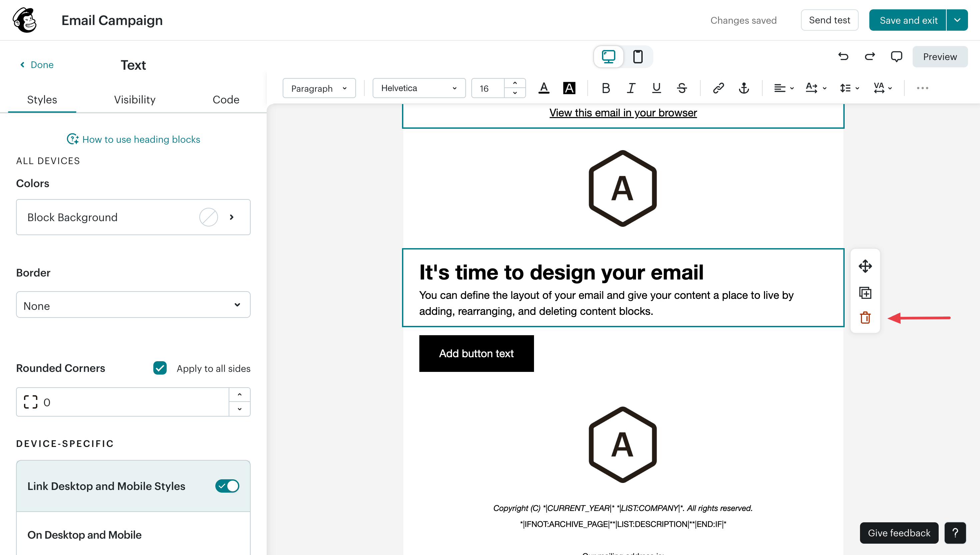The width and height of the screenshot is (980, 555).
Task: Click the heading It's time to design your email
Action: pyautogui.click(x=561, y=272)
